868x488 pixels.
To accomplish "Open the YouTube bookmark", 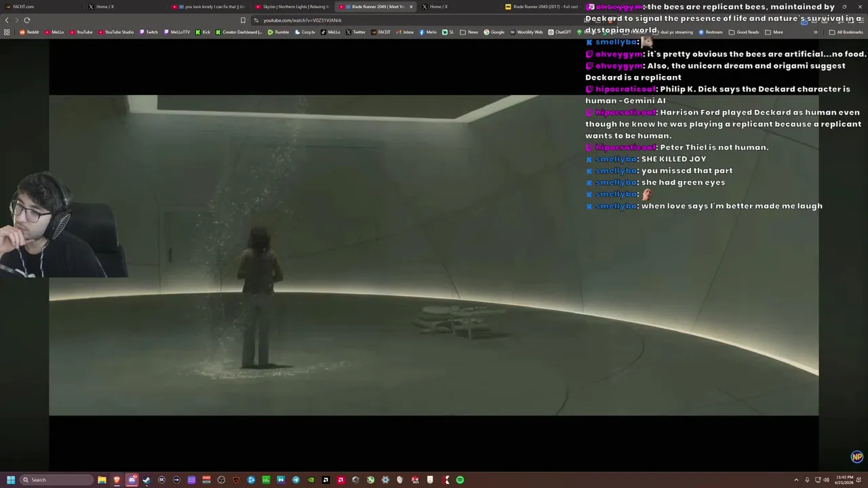I will pos(80,32).
